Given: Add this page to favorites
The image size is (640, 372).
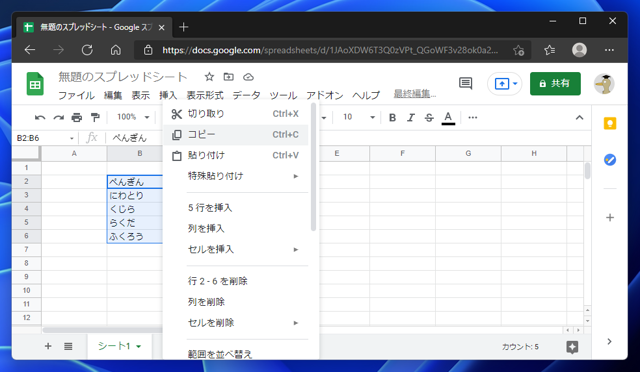Looking at the screenshot, I should click(x=518, y=50).
